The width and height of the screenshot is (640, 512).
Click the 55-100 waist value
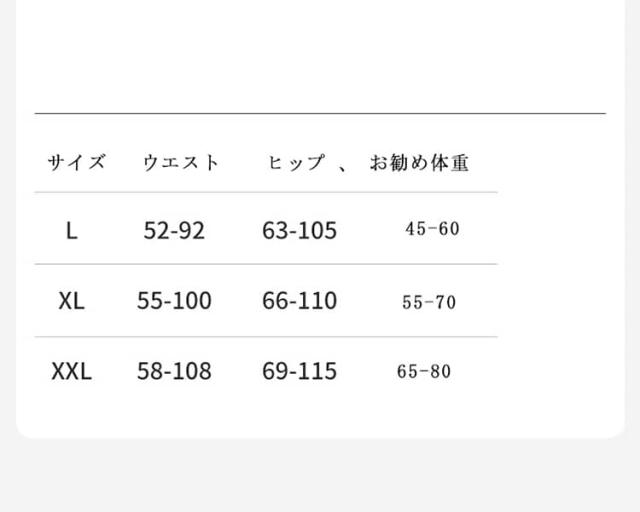tap(174, 301)
